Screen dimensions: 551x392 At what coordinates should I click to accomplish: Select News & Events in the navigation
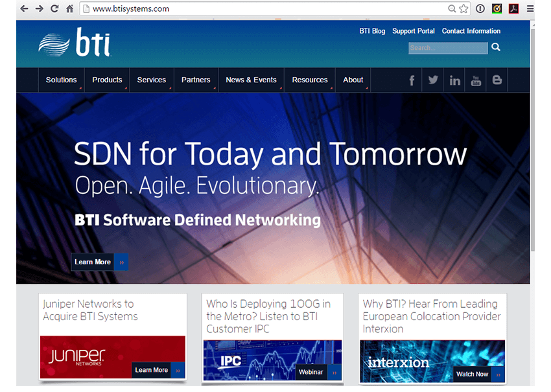coord(251,80)
